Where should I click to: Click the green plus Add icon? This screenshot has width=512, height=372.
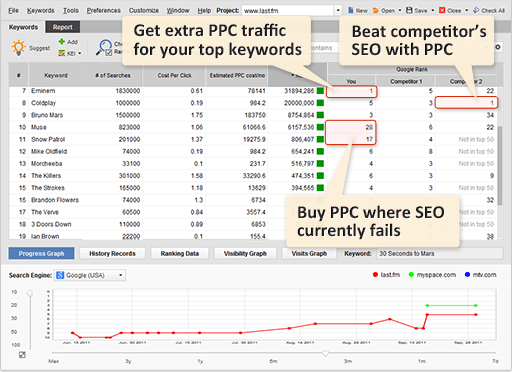[62, 42]
